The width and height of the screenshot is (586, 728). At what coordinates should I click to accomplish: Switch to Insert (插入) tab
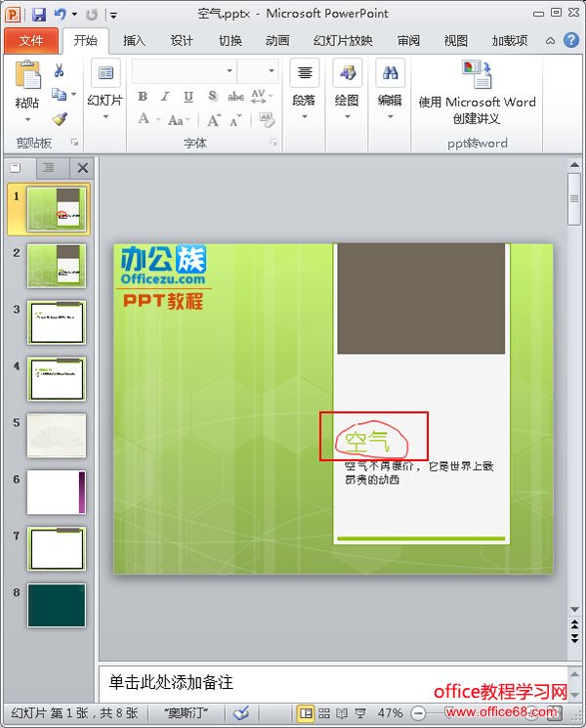134,40
